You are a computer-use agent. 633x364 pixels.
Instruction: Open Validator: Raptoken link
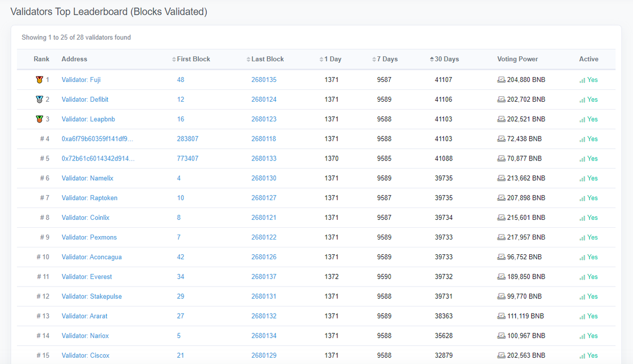(x=90, y=198)
